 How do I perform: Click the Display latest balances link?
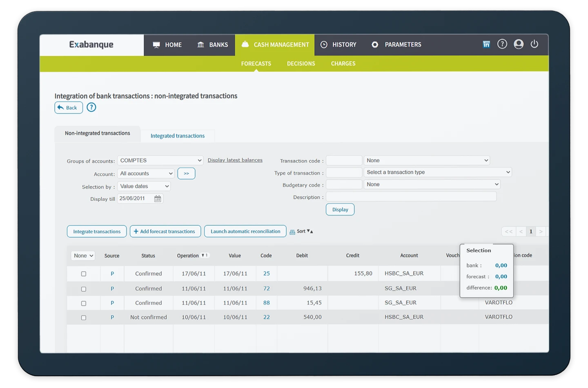coord(235,160)
